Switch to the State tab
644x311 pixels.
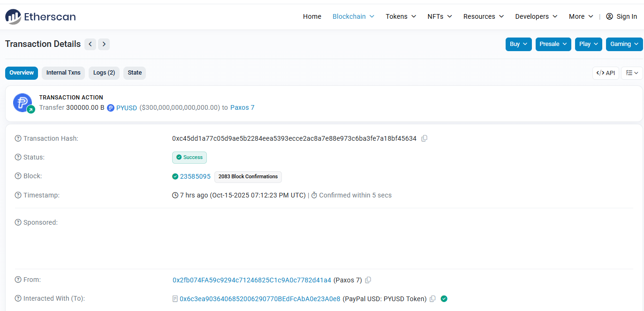point(135,73)
